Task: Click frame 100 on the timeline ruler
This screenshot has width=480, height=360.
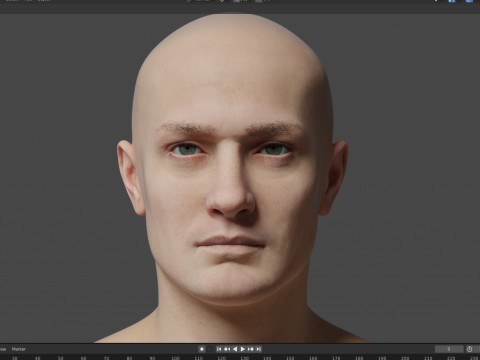Action: [176, 358]
